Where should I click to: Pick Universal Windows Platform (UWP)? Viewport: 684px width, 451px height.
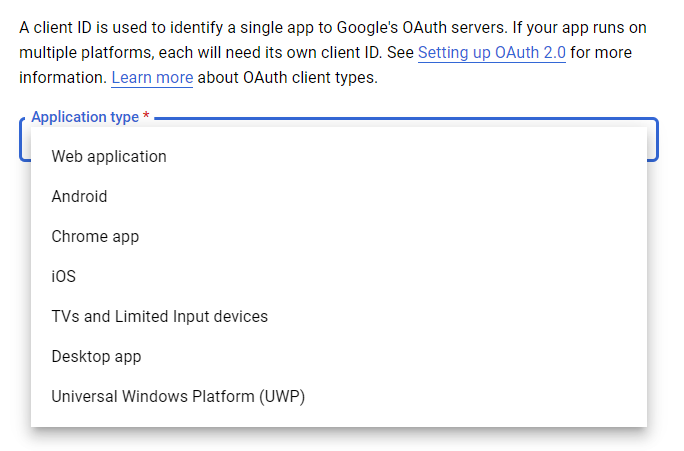click(x=339, y=397)
